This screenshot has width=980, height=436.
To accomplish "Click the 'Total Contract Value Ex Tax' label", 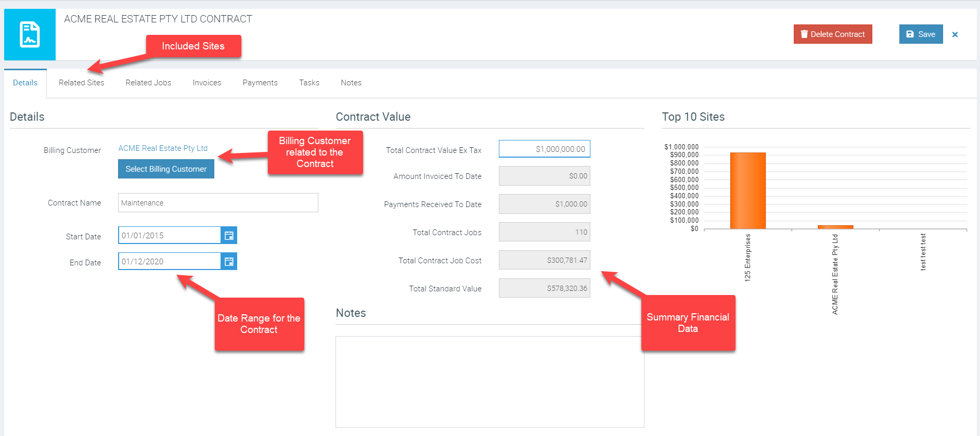I will click(434, 150).
